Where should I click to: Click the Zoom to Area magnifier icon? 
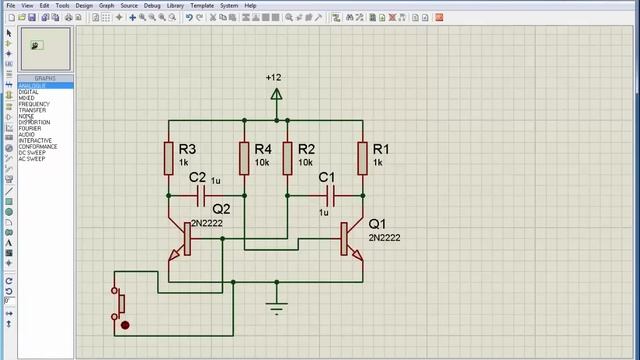point(173,18)
